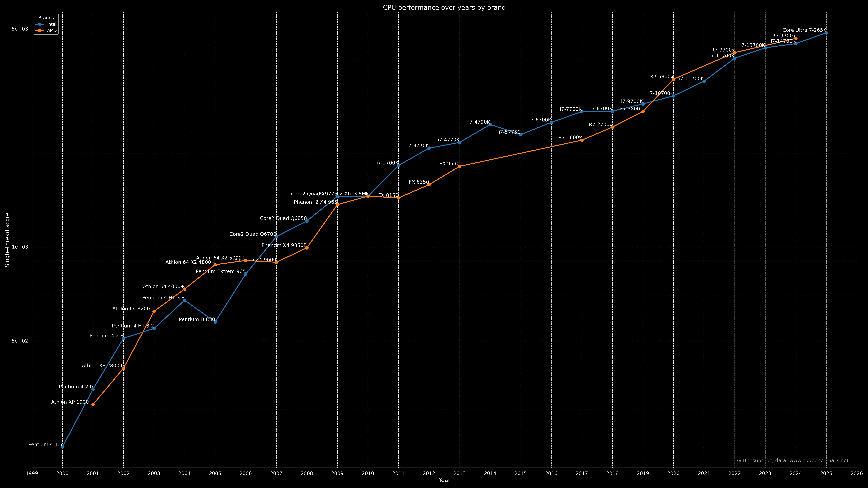This screenshot has width=868, height=488.
Task: Click the 'R7 1800x' data label
Action: click(x=570, y=138)
